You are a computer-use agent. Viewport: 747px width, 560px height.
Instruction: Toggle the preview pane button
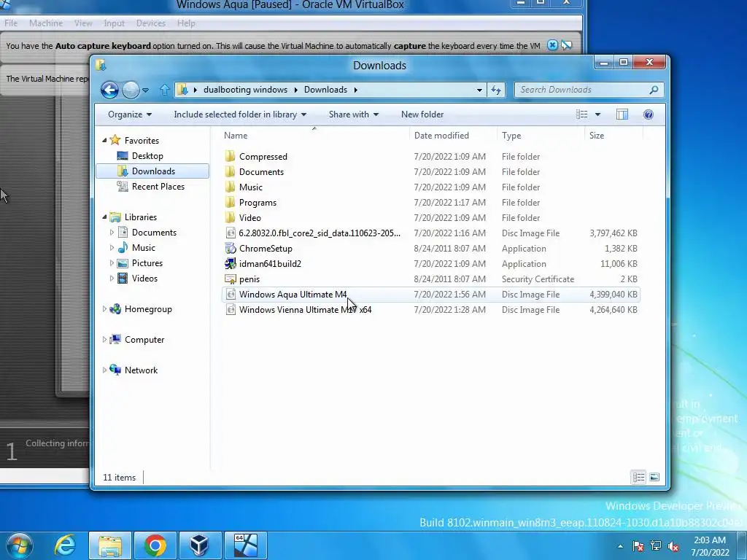pos(622,114)
